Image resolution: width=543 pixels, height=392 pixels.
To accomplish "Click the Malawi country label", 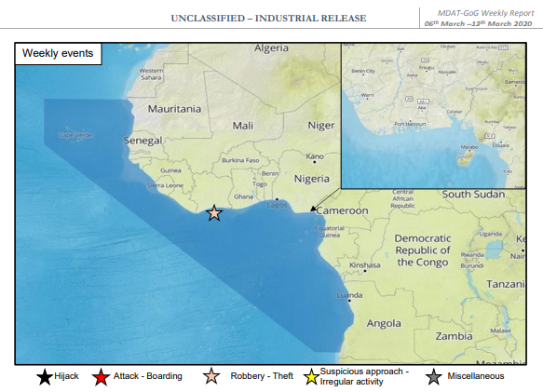I will point(500,331).
